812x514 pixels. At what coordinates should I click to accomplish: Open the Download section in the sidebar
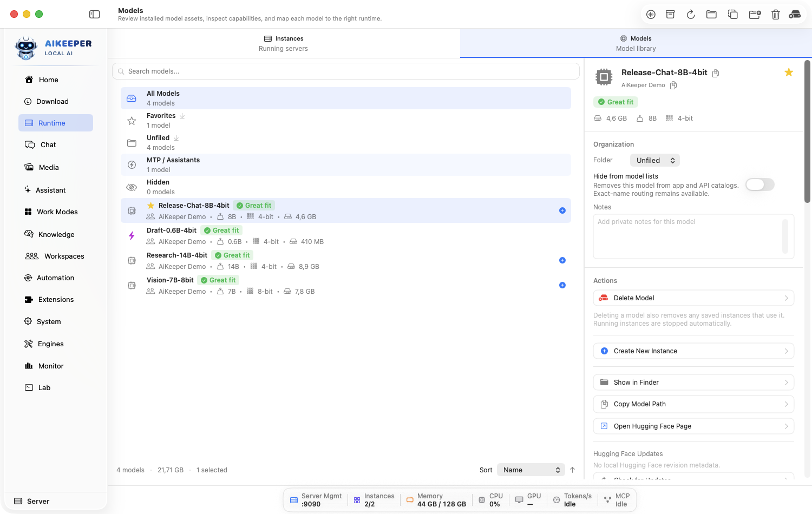coord(56,102)
